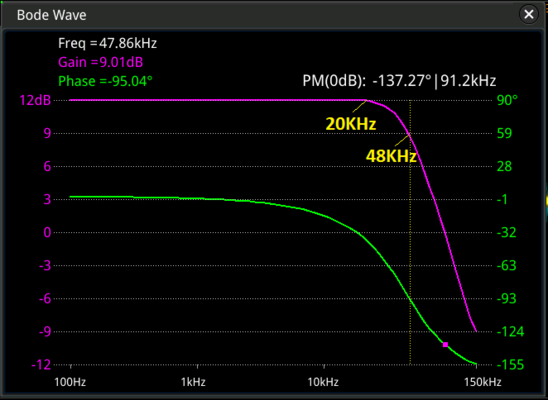
Task: Close the Bode Wave window
Action: coord(529,14)
